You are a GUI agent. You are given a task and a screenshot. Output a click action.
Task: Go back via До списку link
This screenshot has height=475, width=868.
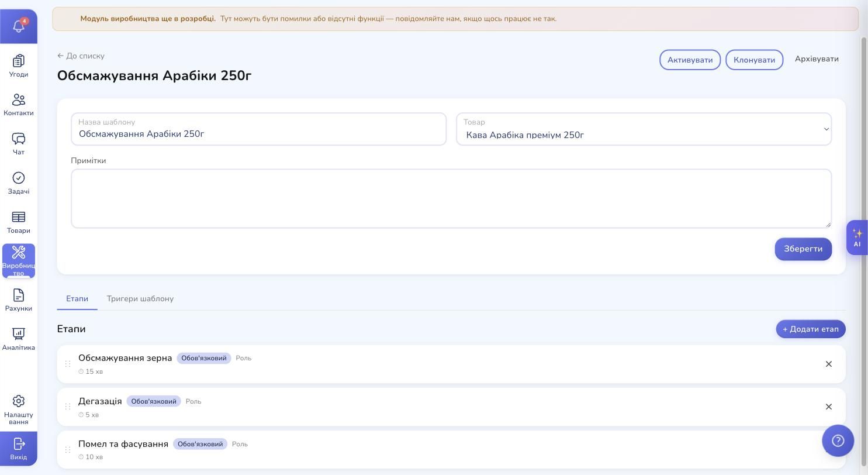coord(81,56)
